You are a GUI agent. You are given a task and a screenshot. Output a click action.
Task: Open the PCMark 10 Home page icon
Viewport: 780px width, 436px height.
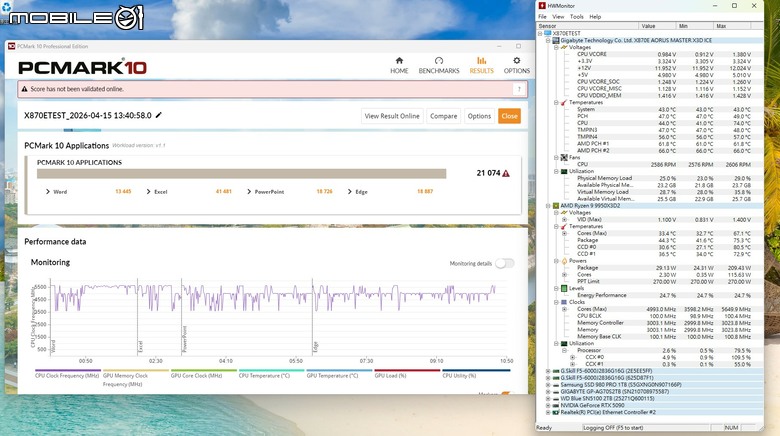pos(399,60)
